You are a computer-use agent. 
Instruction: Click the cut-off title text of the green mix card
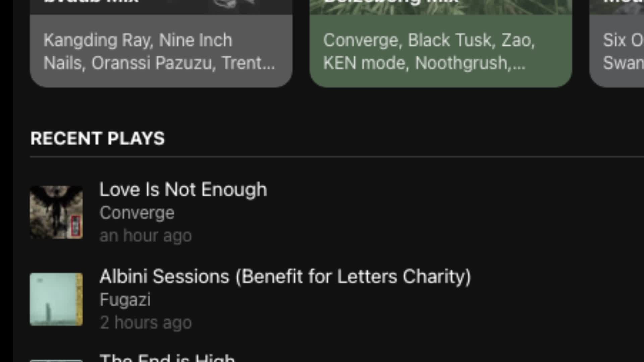pos(391,2)
